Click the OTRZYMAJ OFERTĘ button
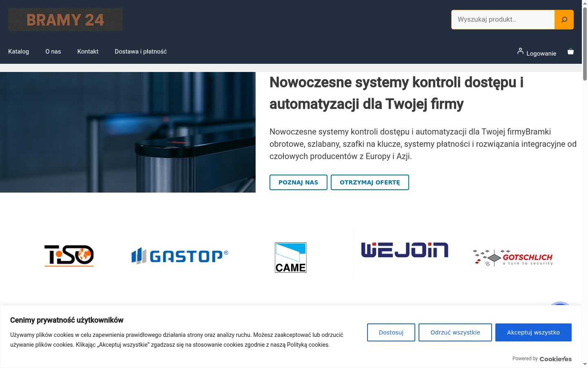 coord(370,182)
